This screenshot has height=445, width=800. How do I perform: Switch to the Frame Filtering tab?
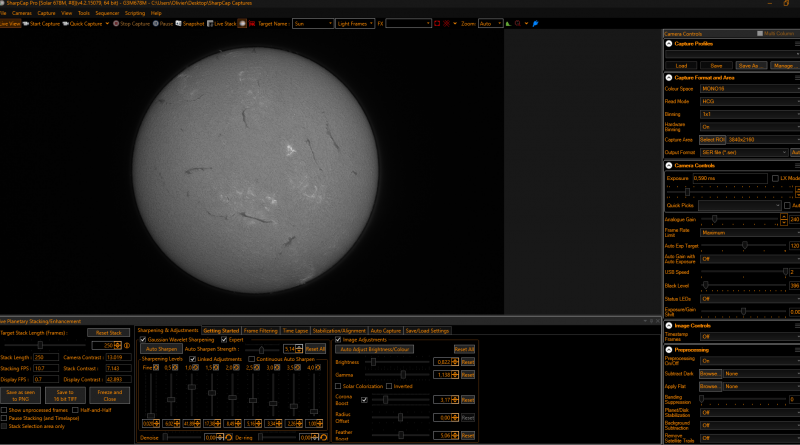[x=261, y=331]
